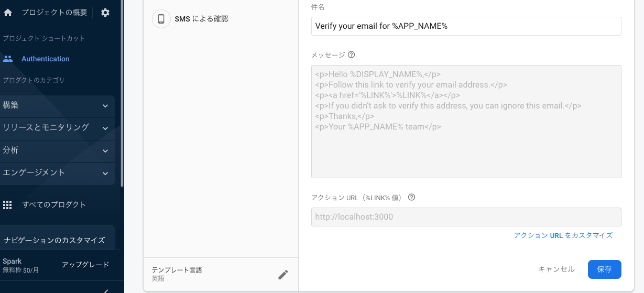644x293 pixels.
Task: Click the プロダクトのカテゴリ heading
Action: click(34, 80)
